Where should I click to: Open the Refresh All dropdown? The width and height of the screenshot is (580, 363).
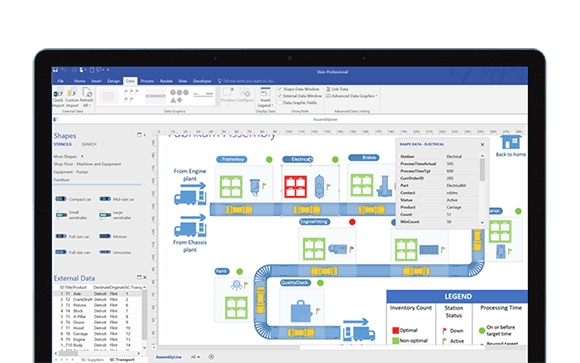tap(86, 98)
